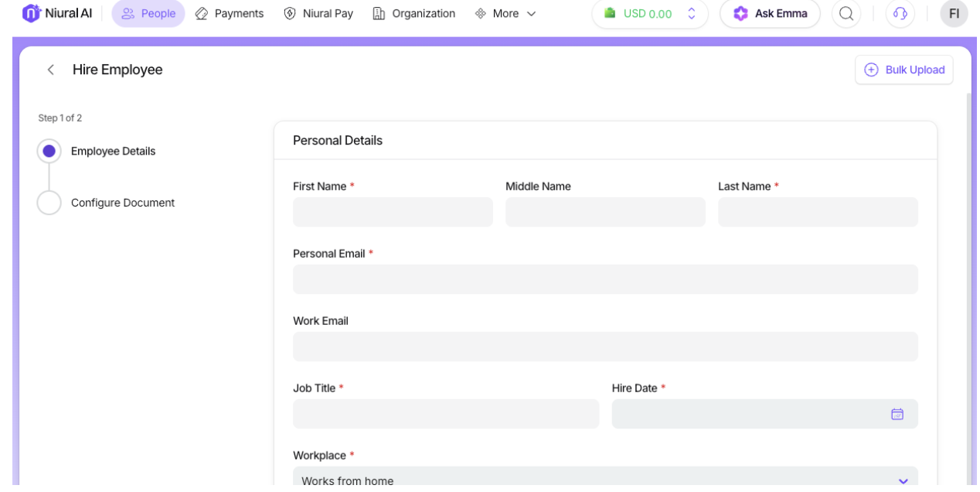Open the search icon
This screenshot has height=492, width=980.
pos(846,13)
